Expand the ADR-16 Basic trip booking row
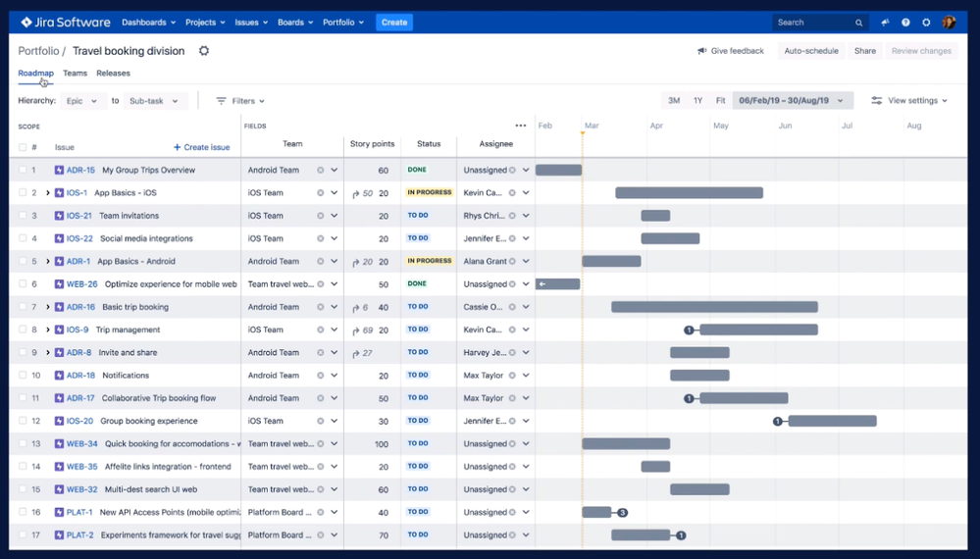 click(x=47, y=307)
